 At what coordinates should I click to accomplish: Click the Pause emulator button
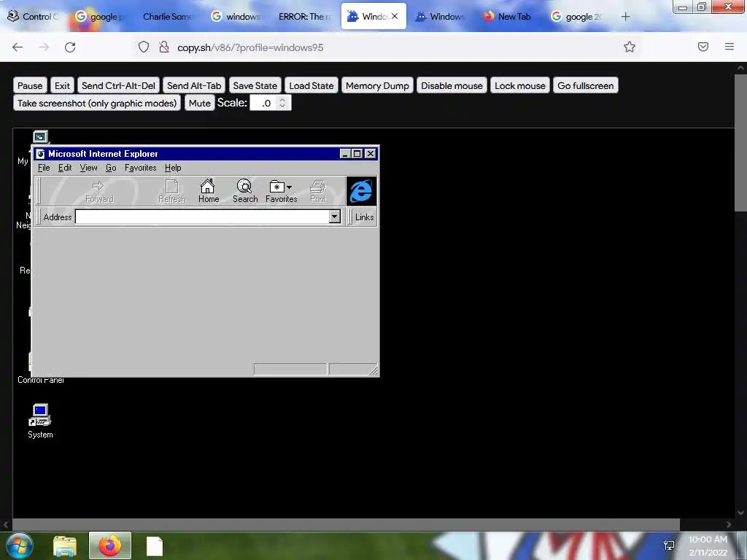pos(30,86)
